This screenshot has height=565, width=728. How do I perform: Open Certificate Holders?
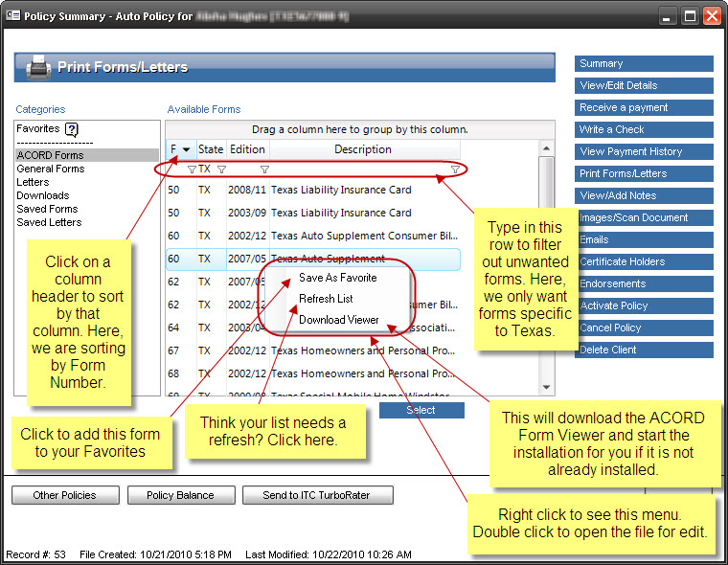click(x=646, y=261)
